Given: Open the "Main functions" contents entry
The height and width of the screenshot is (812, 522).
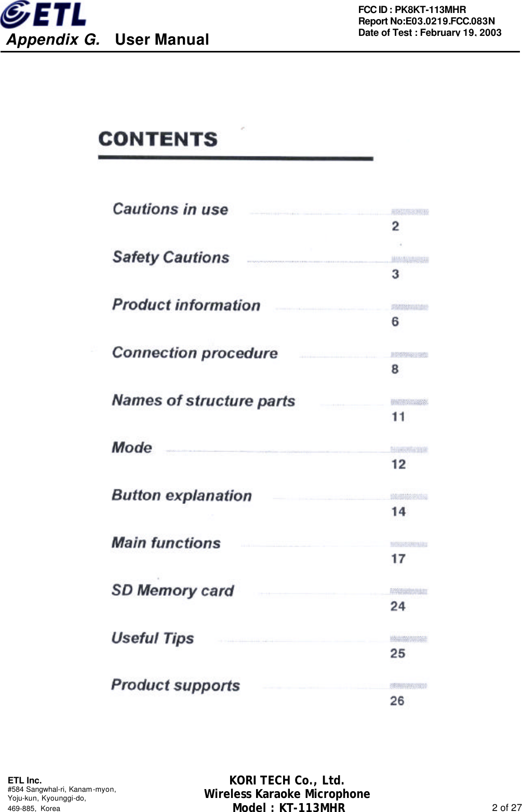Looking at the screenshot, I should [166, 543].
